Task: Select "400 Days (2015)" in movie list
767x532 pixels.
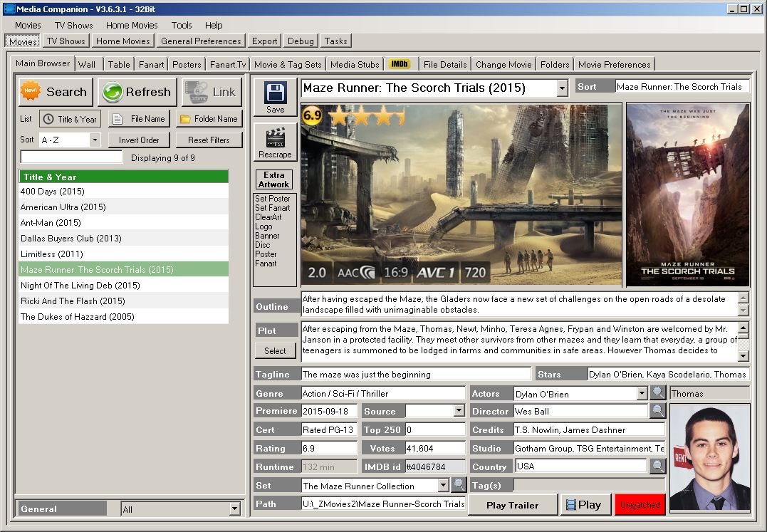Action: coord(123,191)
